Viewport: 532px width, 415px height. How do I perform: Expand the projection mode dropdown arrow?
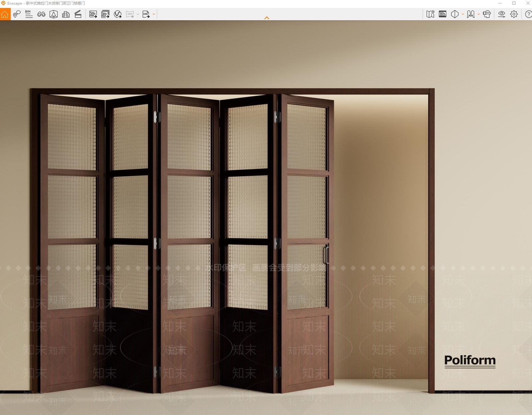point(463,14)
